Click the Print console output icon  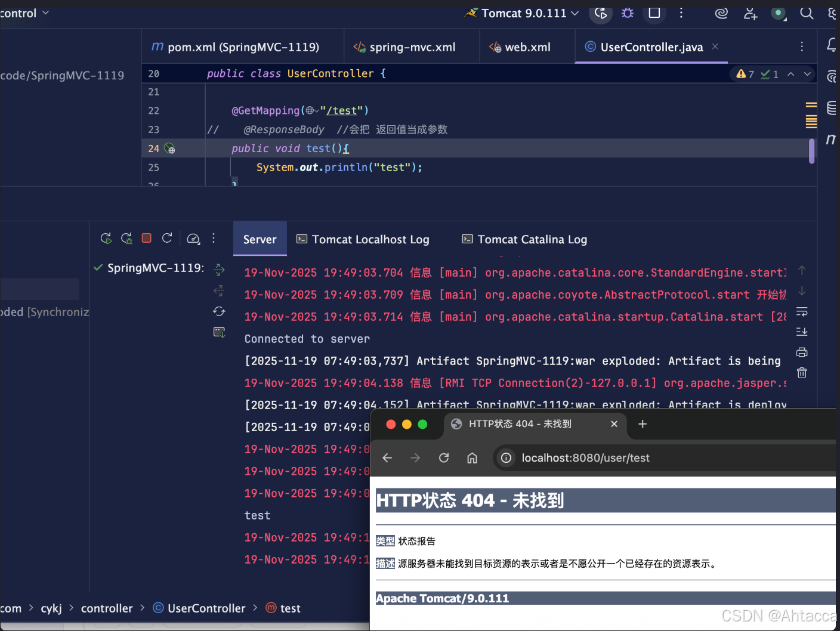click(802, 352)
